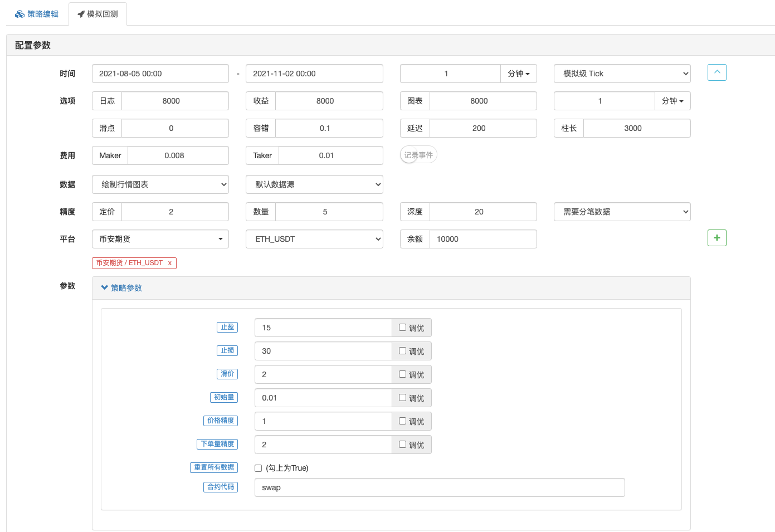Click the green plus add-platform icon

716,238
